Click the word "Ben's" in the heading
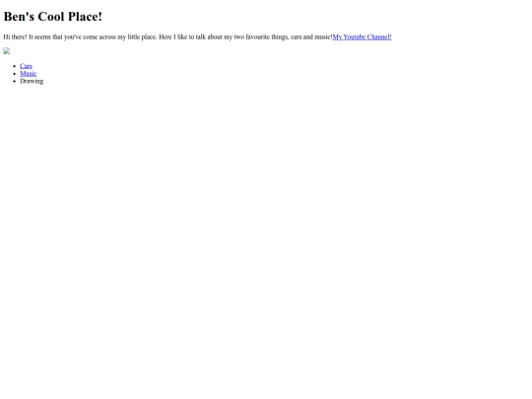 coord(19,17)
